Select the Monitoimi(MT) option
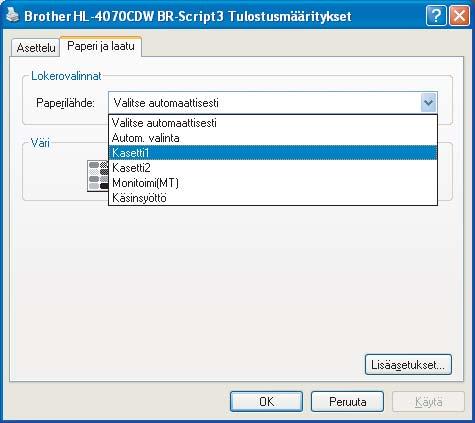The height and width of the screenshot is (423, 475). pos(273,183)
